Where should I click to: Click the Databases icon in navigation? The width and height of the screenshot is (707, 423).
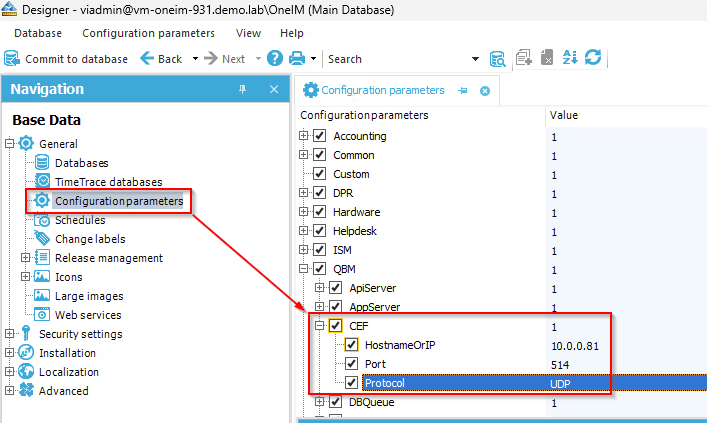click(42, 162)
